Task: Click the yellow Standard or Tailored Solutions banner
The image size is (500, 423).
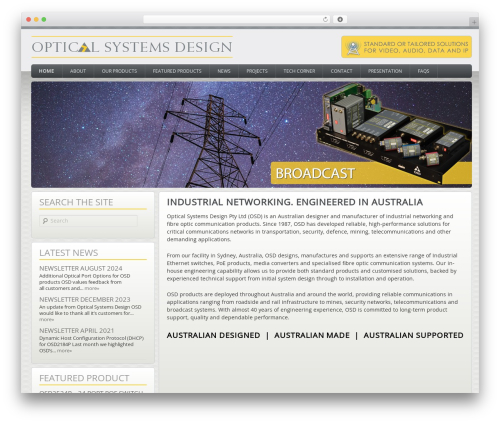Action: click(407, 47)
